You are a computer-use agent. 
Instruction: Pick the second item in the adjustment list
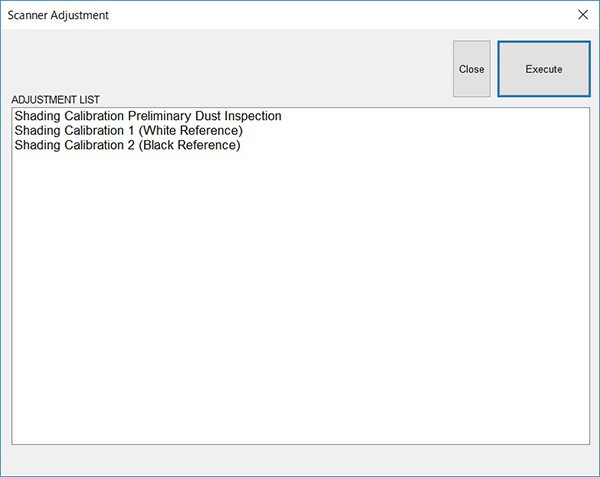(129, 130)
